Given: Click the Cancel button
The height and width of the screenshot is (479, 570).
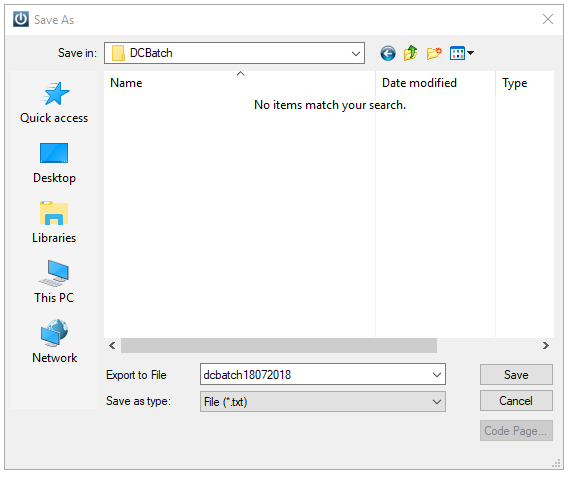Looking at the screenshot, I should pos(516,401).
